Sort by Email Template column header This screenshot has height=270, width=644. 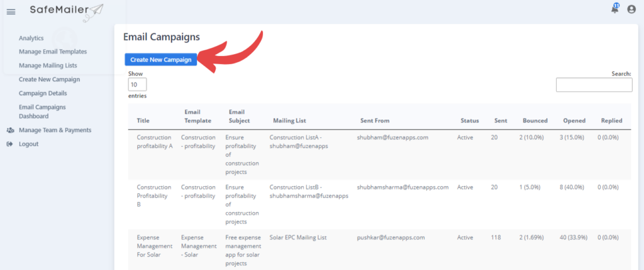[198, 116]
